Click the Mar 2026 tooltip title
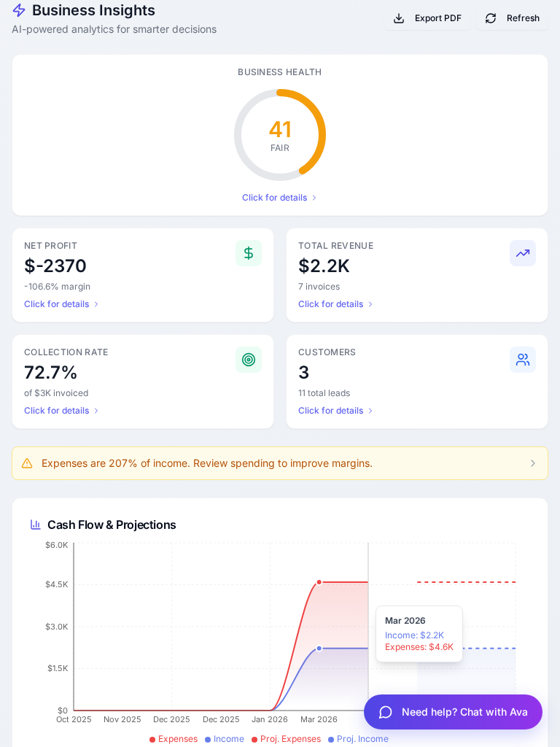This screenshot has height=747, width=560. (x=405, y=621)
